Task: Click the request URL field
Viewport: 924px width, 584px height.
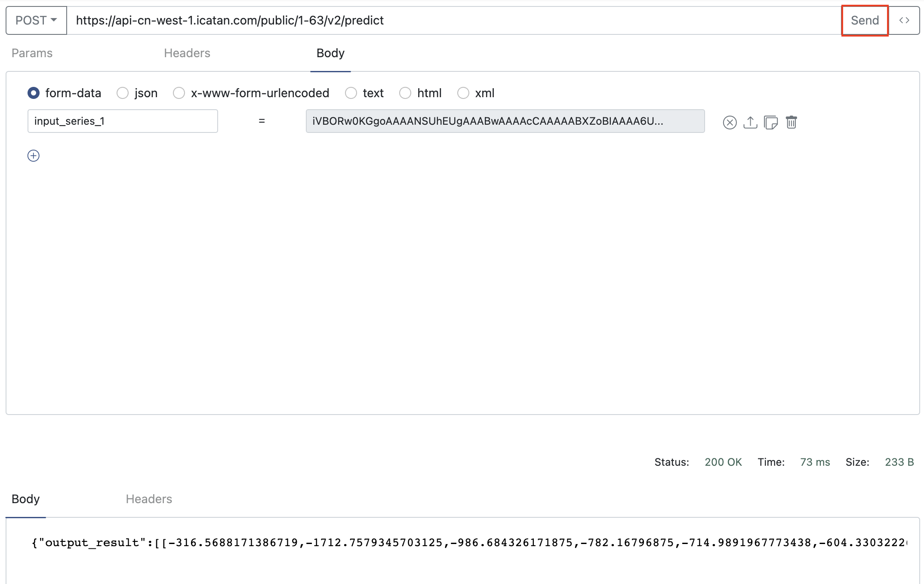Action: tap(452, 20)
